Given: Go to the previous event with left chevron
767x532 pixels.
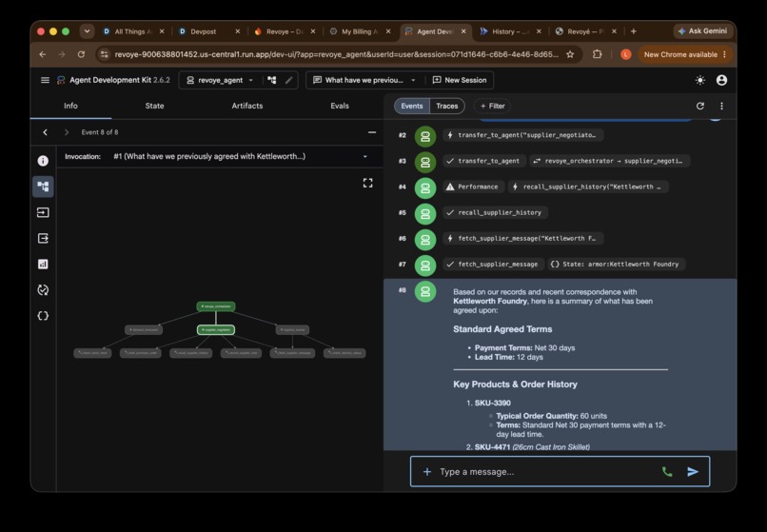Looking at the screenshot, I should 45,132.
